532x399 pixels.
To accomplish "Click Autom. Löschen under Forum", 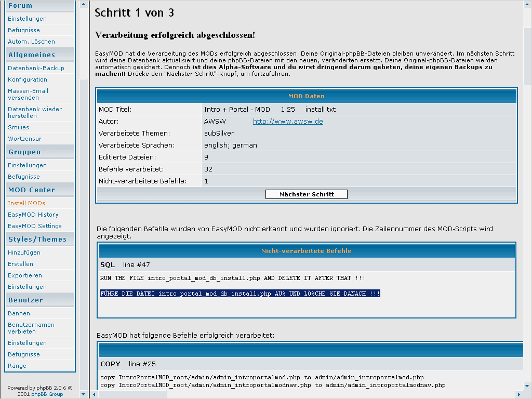I will (31, 42).
